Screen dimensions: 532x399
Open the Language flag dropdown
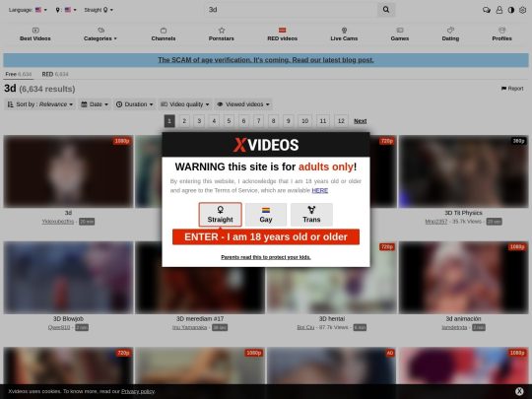(28, 10)
